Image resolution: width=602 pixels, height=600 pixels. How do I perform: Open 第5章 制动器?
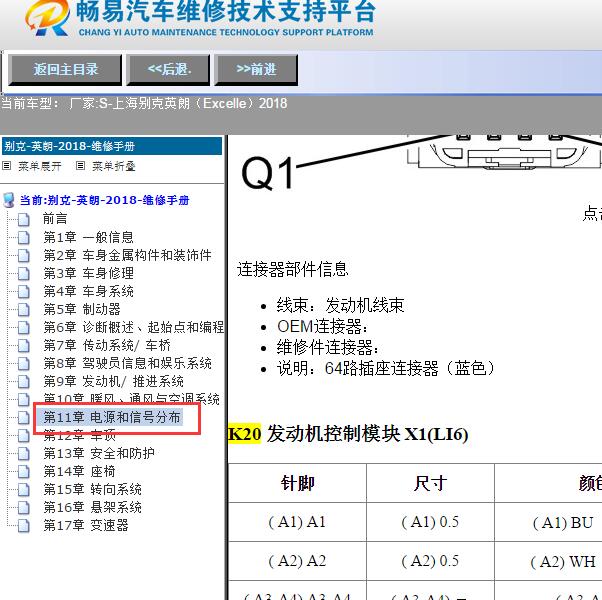coord(82,309)
